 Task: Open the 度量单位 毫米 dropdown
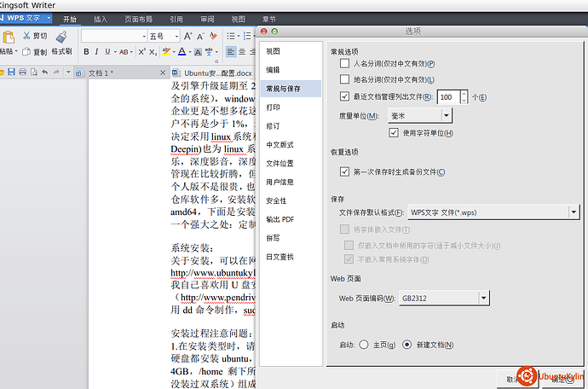[x=420, y=116]
